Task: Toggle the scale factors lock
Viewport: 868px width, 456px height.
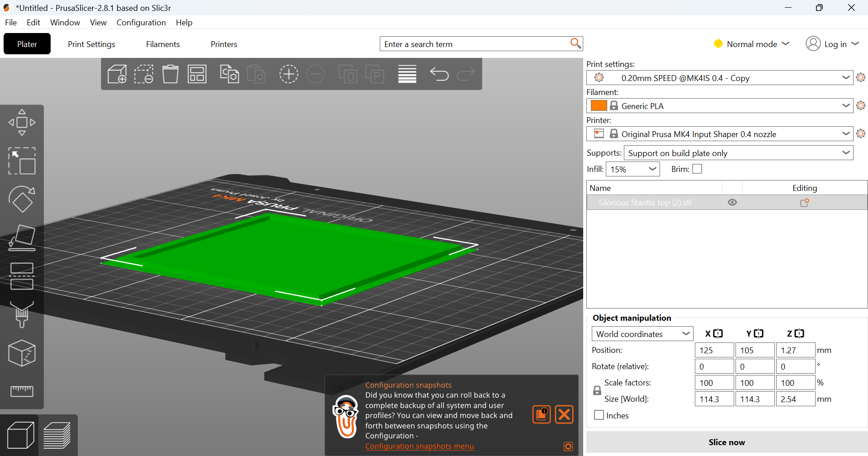Action: click(597, 390)
